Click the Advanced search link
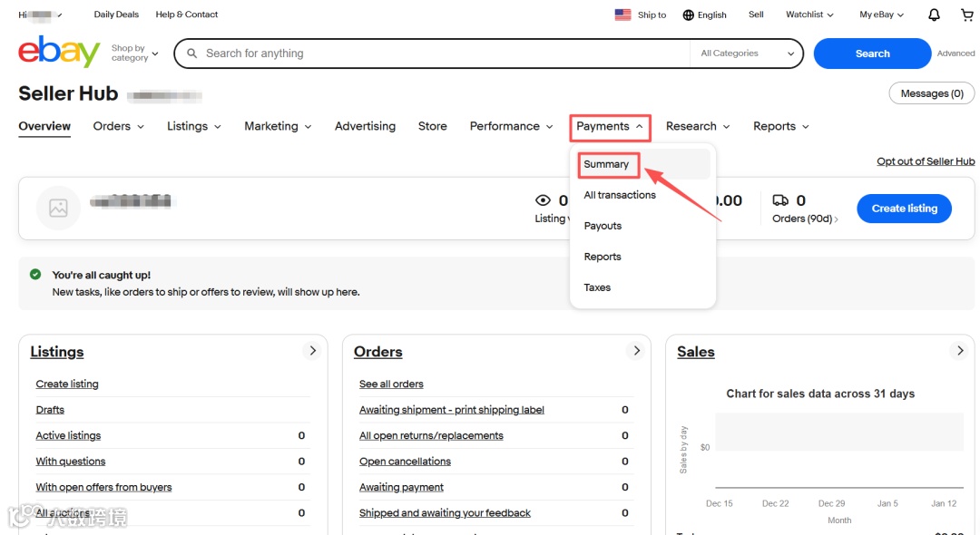Image resolution: width=980 pixels, height=535 pixels. pos(955,53)
